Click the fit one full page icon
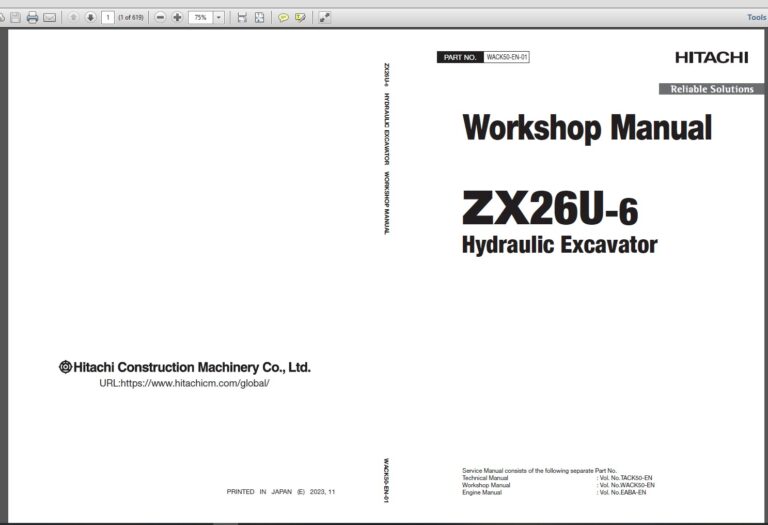Screen dimensions: 768x525 tap(260, 18)
